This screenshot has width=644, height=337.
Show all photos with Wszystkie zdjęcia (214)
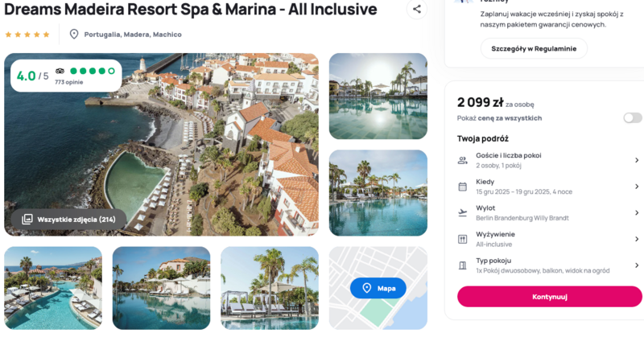click(68, 219)
